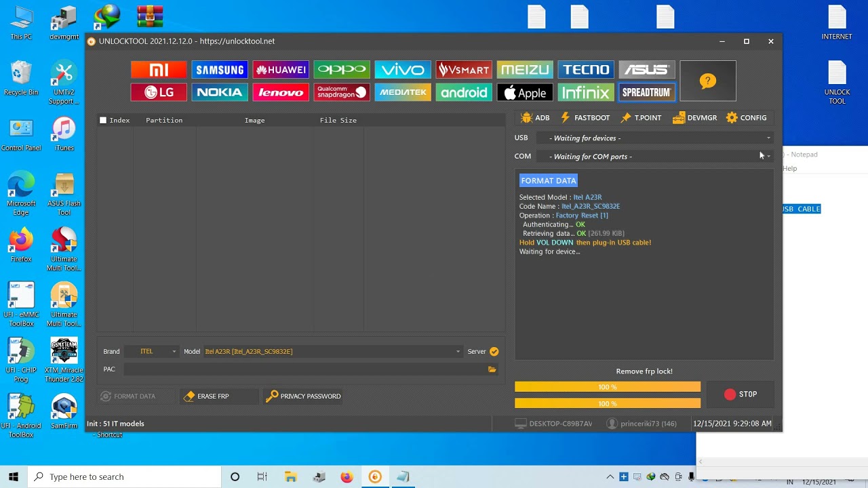Image resolution: width=868 pixels, height=488 pixels.
Task: Open the Vsmart brand tile
Action: [464, 70]
